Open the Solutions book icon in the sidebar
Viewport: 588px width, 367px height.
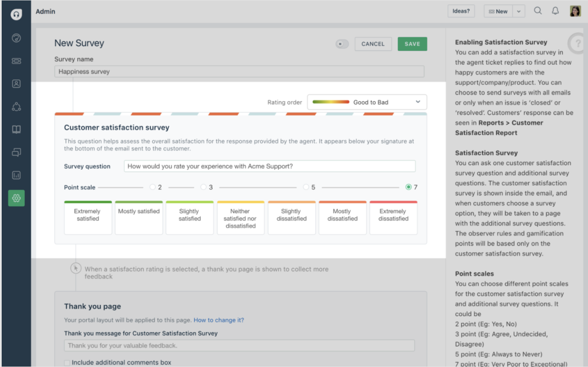16,129
